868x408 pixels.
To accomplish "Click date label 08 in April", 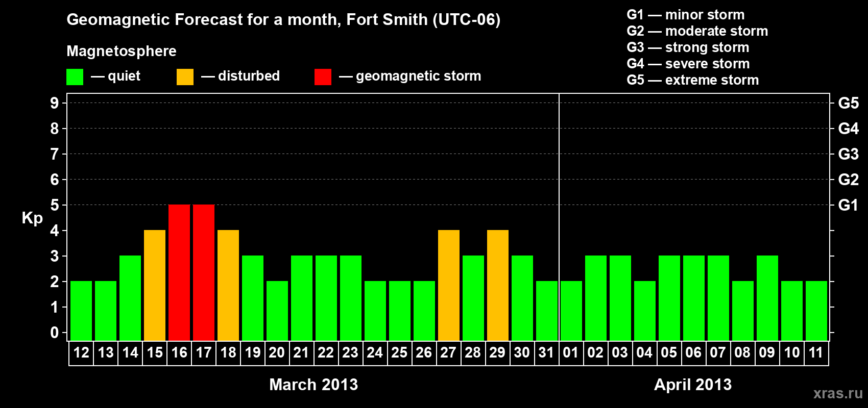I will point(743,352).
